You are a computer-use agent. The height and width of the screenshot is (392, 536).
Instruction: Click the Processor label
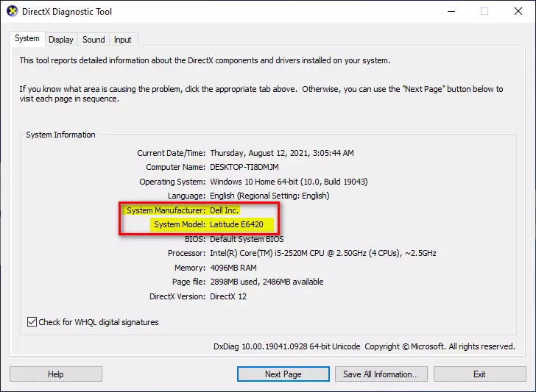[x=187, y=253]
